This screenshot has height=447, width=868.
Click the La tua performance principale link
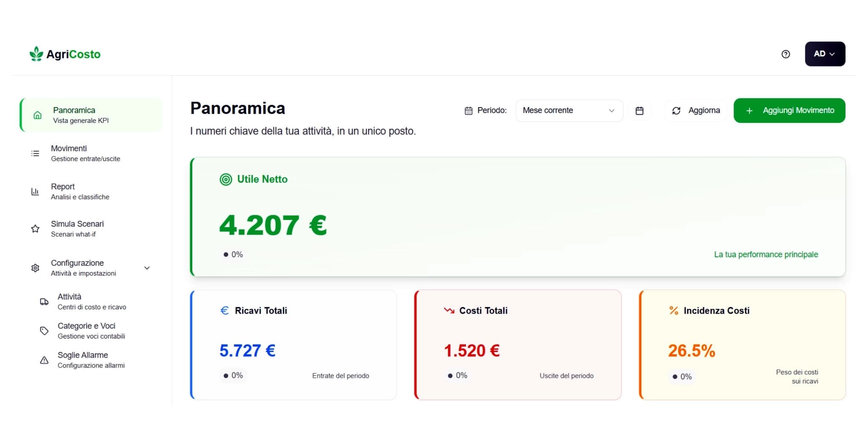765,254
